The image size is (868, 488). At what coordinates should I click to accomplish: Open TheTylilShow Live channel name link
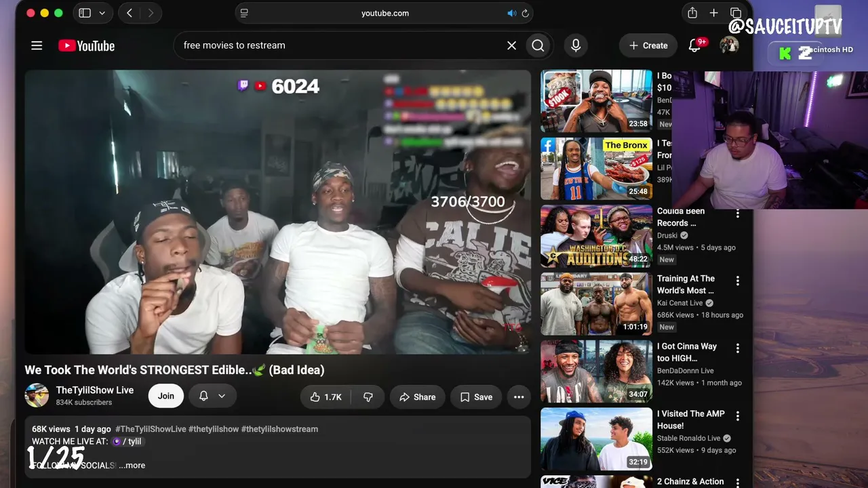tap(95, 390)
